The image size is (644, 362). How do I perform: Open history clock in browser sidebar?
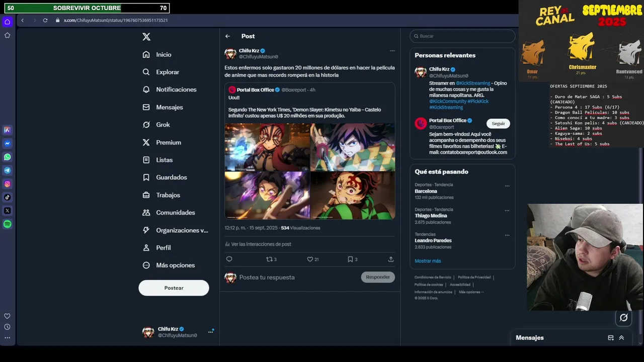tap(7, 327)
